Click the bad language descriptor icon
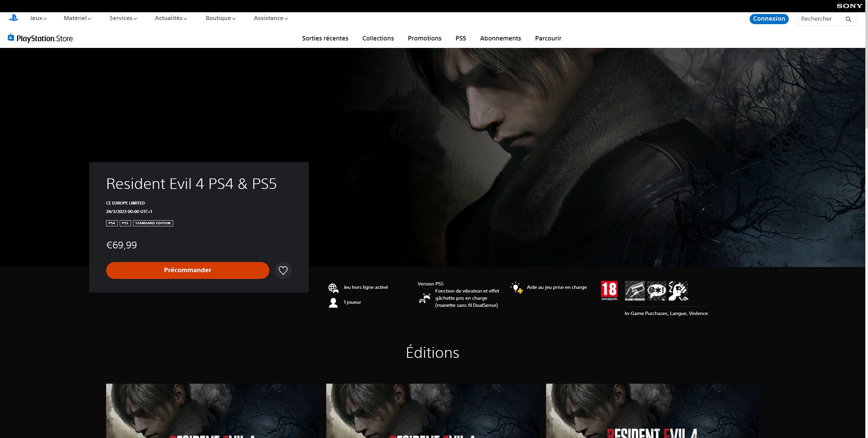Image resolution: width=868 pixels, height=438 pixels. click(657, 291)
